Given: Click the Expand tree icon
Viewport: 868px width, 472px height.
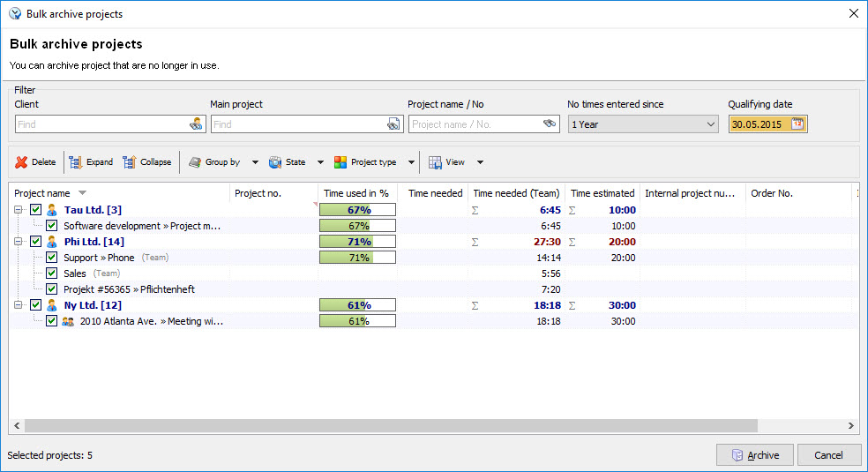Looking at the screenshot, I should point(76,162).
